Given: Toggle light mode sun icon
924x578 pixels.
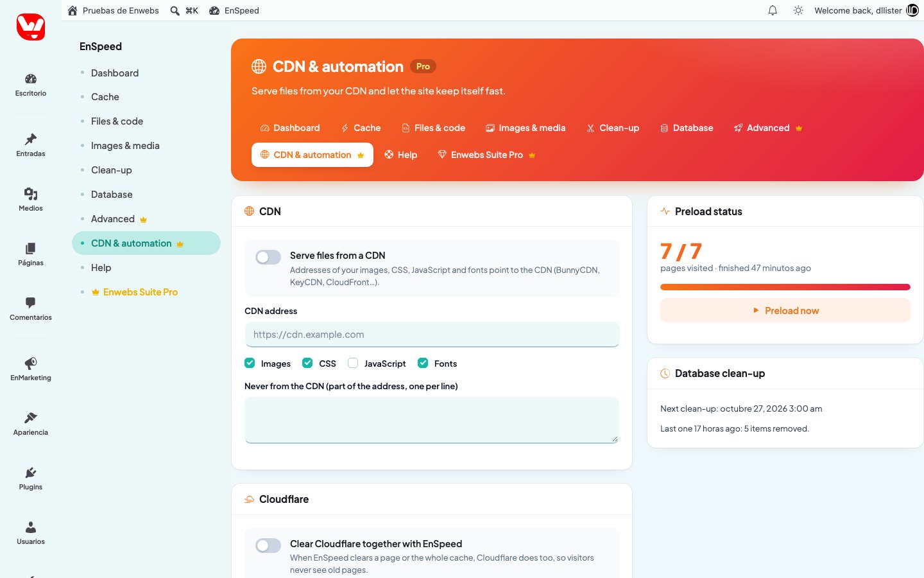Looking at the screenshot, I should 798,10.
